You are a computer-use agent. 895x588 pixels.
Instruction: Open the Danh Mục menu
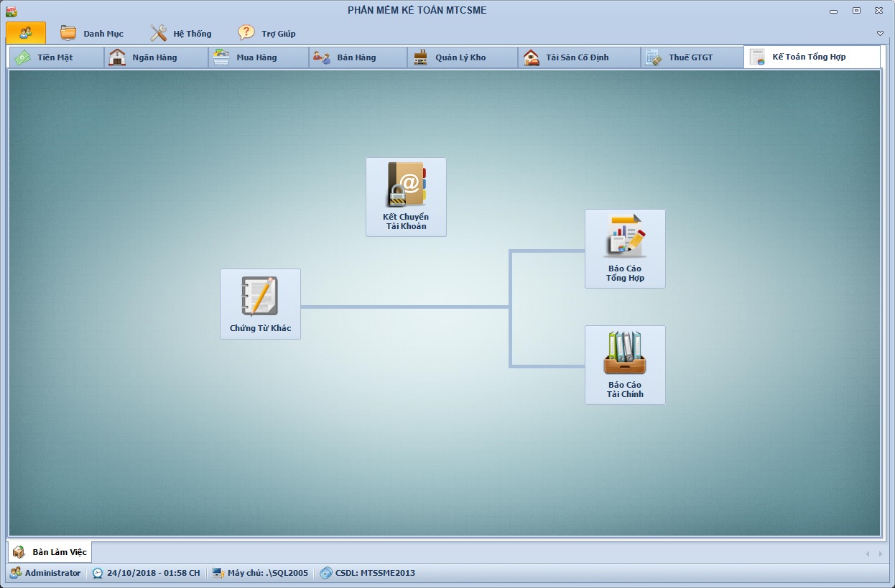pos(92,34)
